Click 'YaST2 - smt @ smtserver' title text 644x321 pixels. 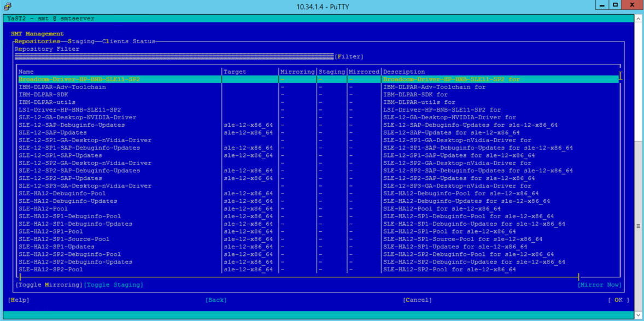(51, 19)
